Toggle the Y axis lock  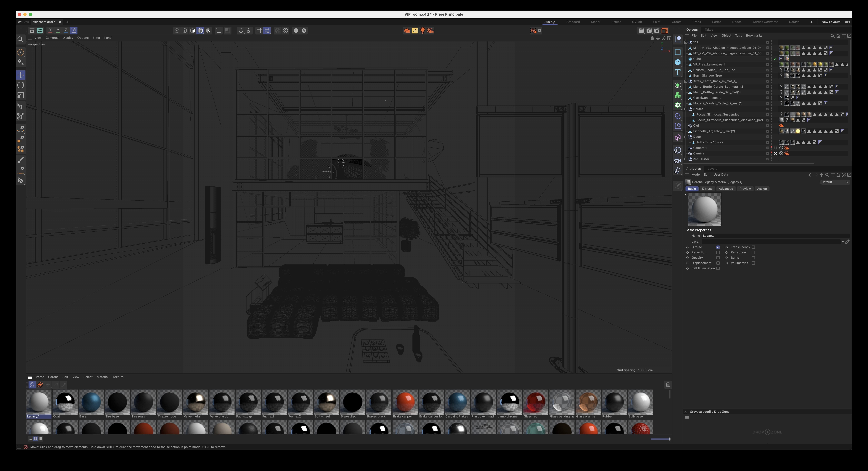(58, 30)
